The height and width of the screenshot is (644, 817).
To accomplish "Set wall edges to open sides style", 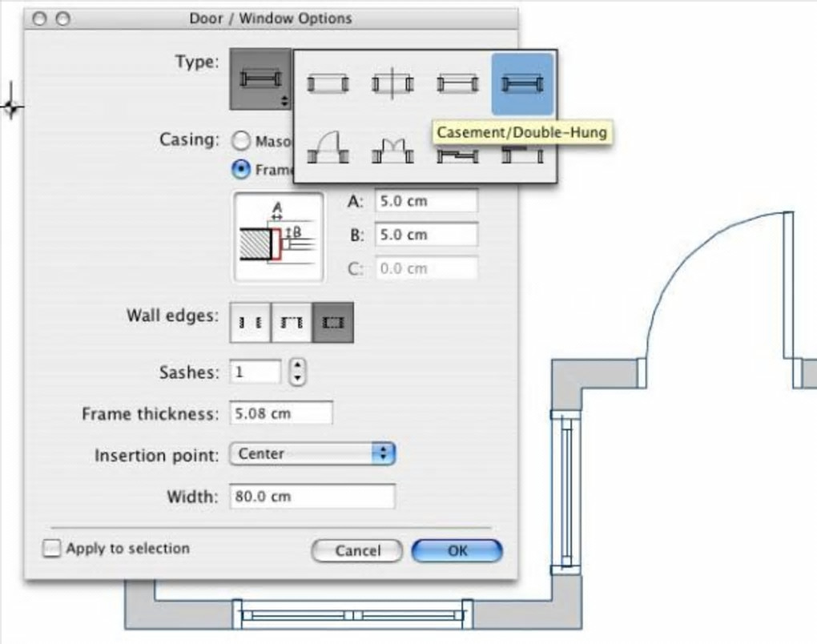I will [x=250, y=323].
